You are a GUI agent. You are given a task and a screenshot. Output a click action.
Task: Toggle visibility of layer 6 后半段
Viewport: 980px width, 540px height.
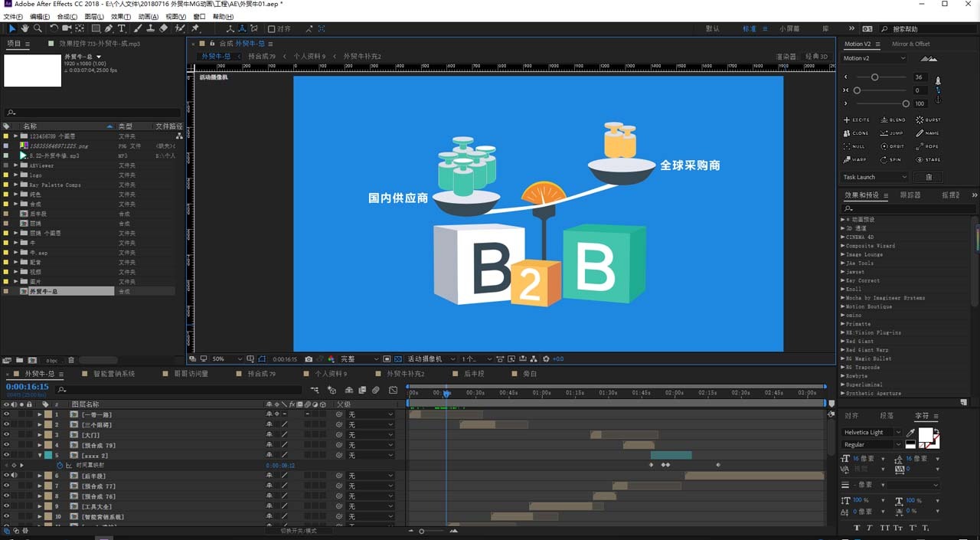(6, 476)
